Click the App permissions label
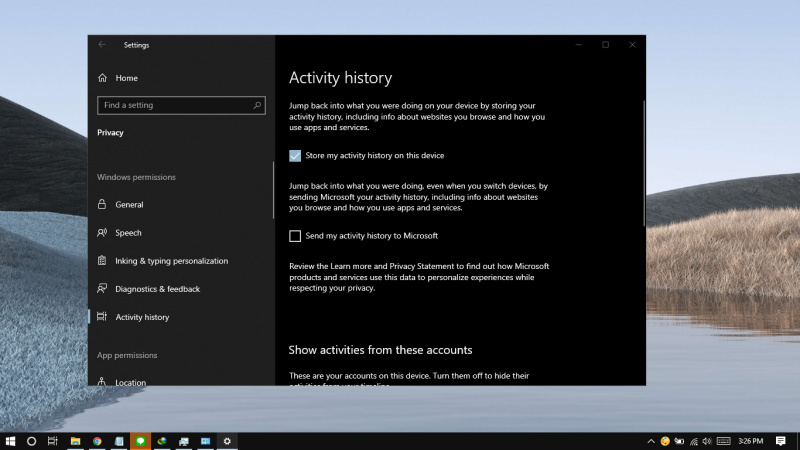 pos(127,355)
